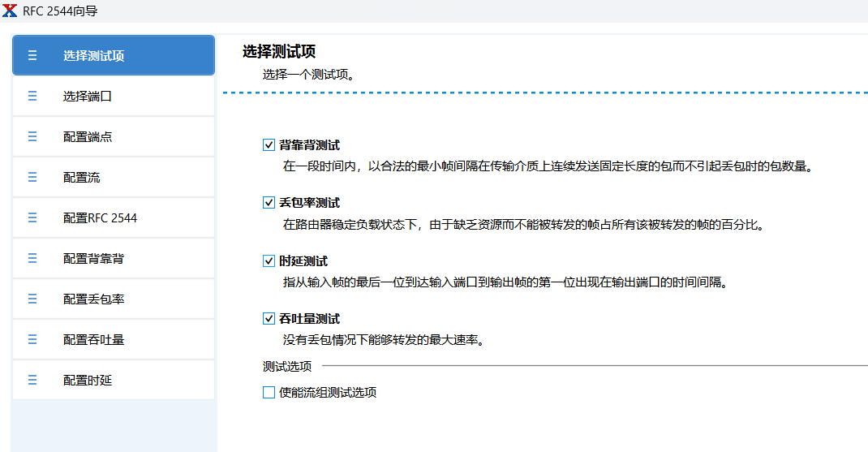Uncheck the 时延测试 checkbox
Screen dimensions: 868x452
(x=269, y=261)
